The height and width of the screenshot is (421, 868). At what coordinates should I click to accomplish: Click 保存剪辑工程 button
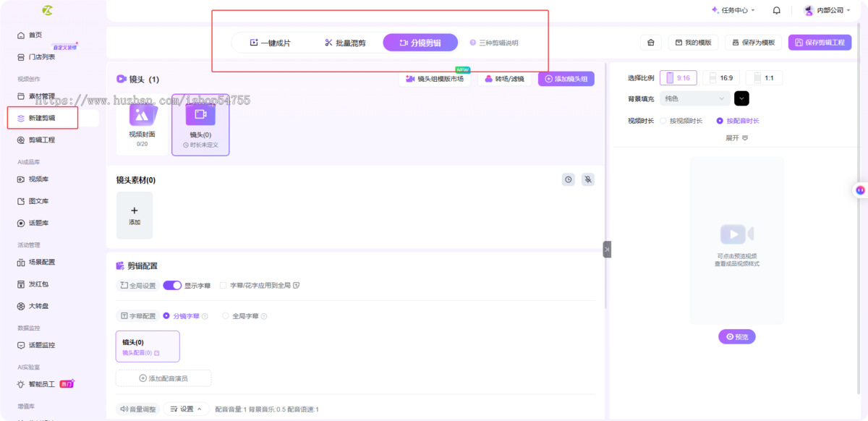click(820, 43)
